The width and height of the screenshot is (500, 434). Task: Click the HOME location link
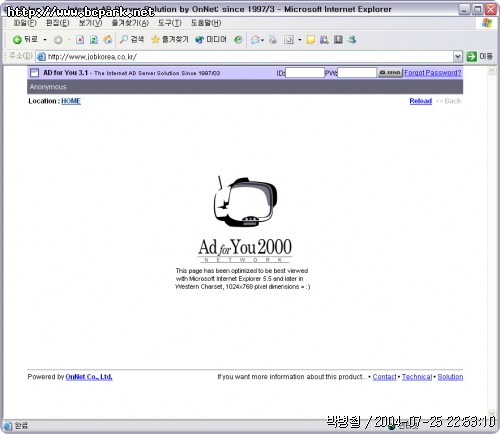[71, 101]
